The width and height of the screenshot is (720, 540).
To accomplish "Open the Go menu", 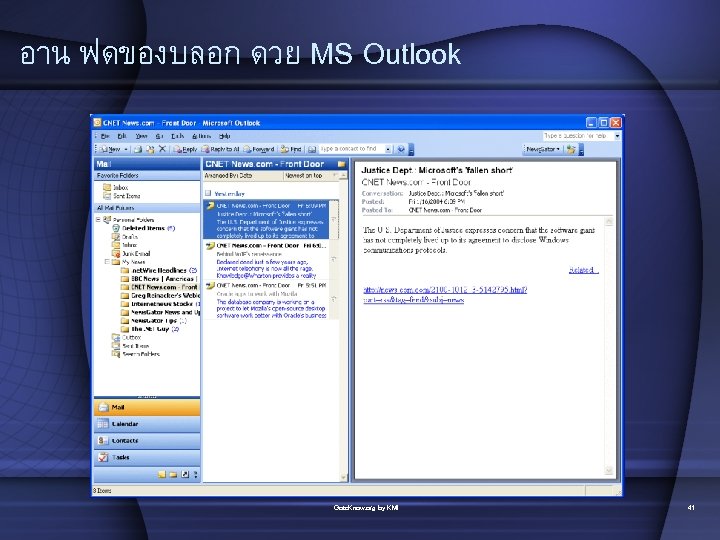I will tap(159, 136).
